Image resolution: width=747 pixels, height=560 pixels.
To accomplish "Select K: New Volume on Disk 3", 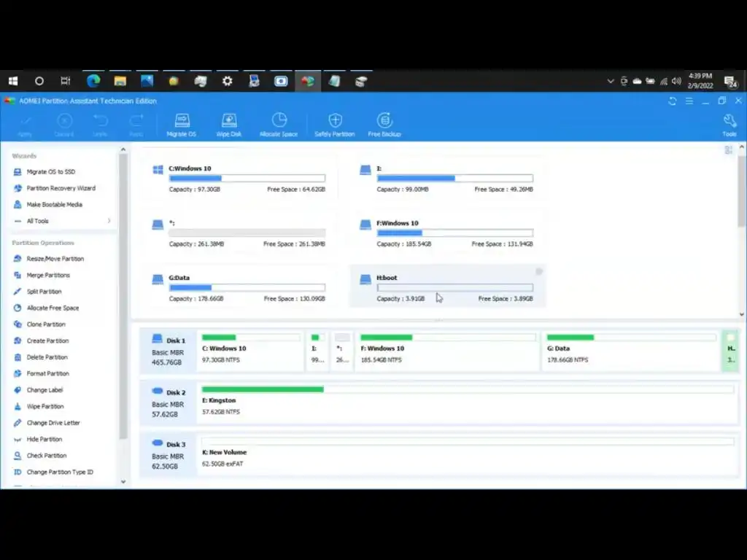I will click(x=468, y=455).
